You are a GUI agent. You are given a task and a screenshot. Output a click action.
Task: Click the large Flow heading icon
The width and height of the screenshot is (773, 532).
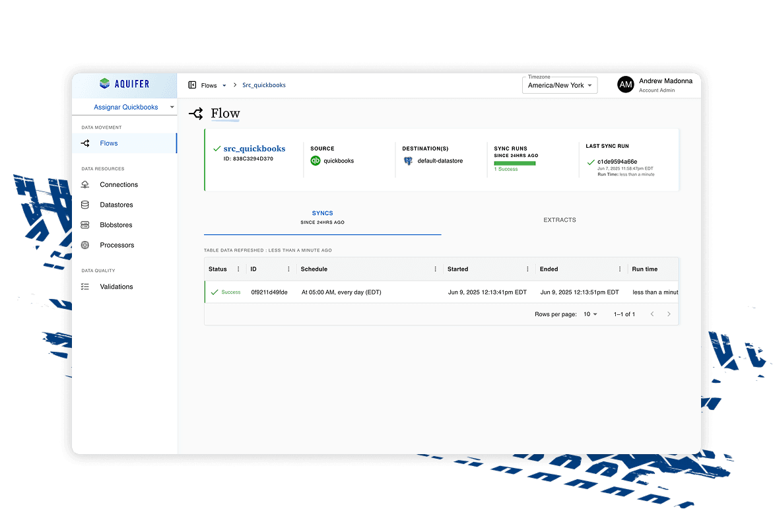195,114
